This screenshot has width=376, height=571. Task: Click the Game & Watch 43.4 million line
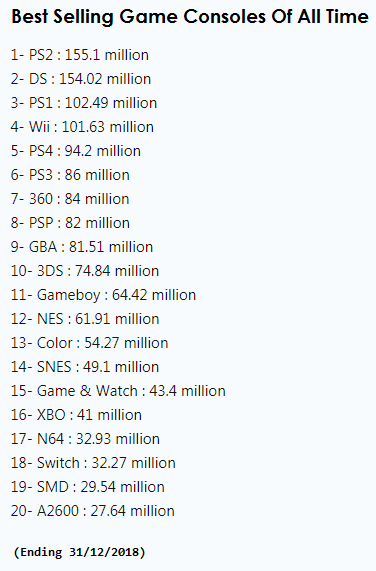coord(118,391)
